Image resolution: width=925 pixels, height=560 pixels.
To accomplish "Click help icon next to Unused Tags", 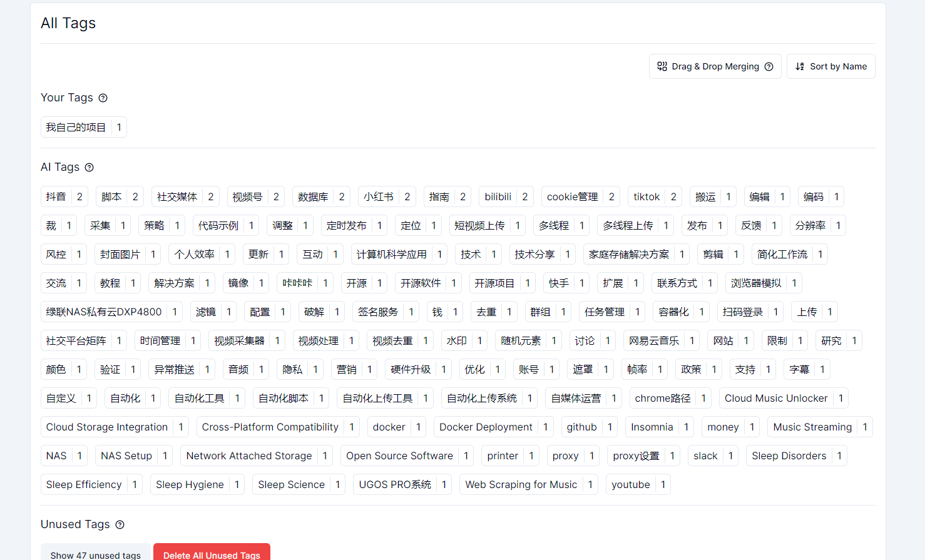I will [120, 524].
